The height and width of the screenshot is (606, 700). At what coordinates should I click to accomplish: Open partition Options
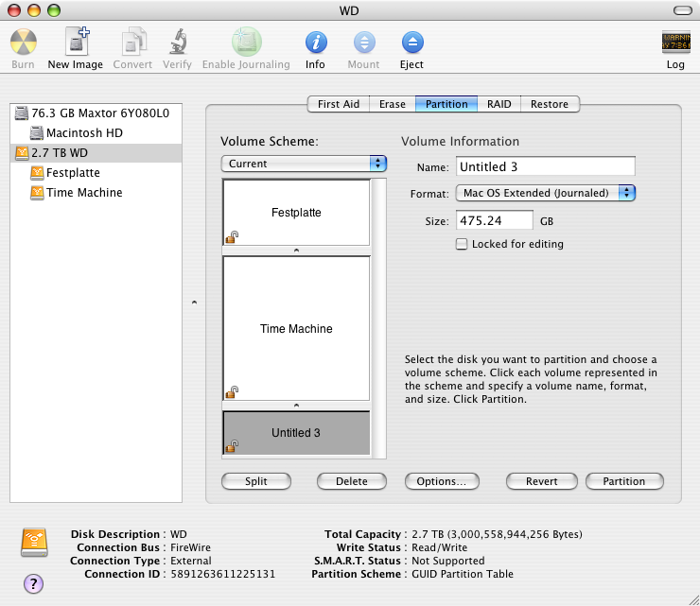[x=442, y=481]
